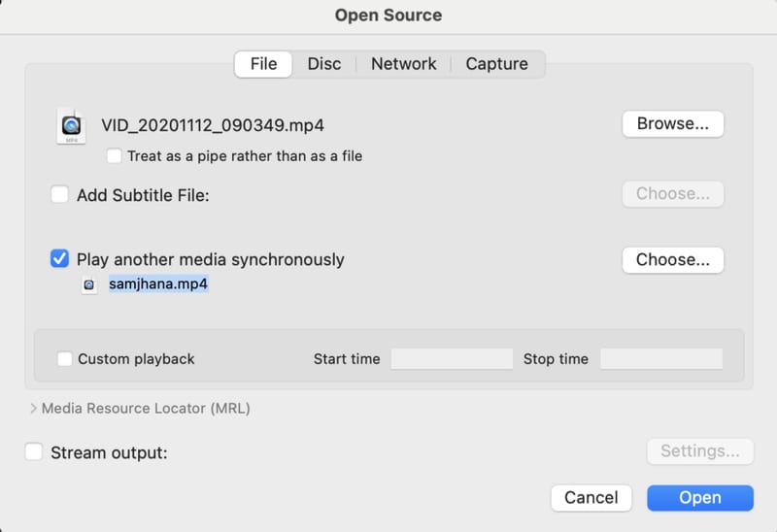Tick the Add Subtitle File checkbox
Viewport: 777px width, 532px height.
pyautogui.click(x=59, y=194)
